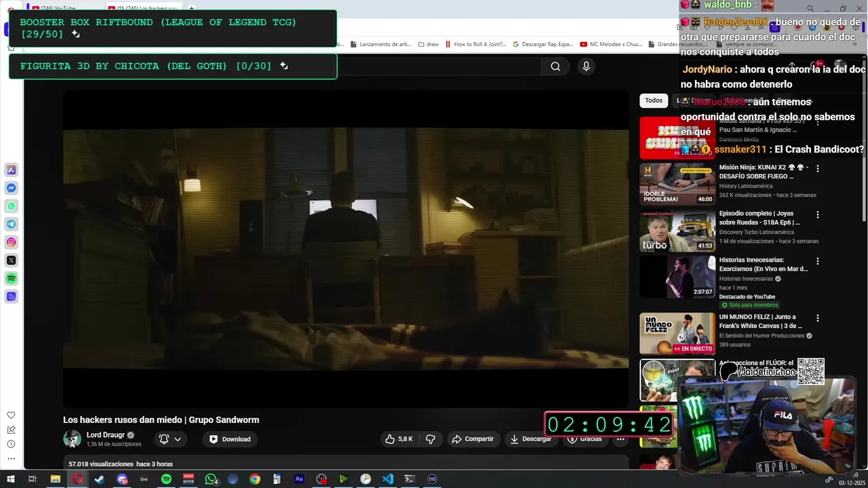Open the Lord Draugr channel name
The image size is (868, 488).
[106, 435]
